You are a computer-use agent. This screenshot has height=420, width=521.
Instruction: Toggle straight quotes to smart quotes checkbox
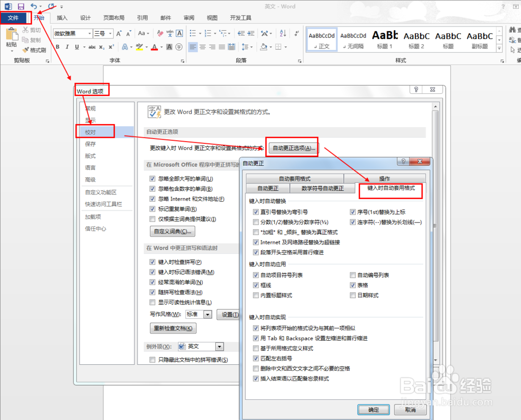click(x=256, y=212)
